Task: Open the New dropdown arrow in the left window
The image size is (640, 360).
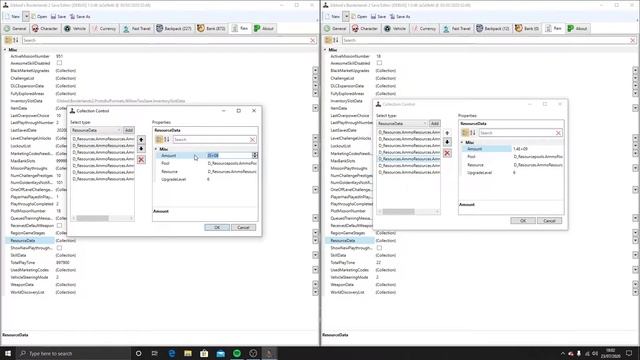Action: tap(26, 17)
